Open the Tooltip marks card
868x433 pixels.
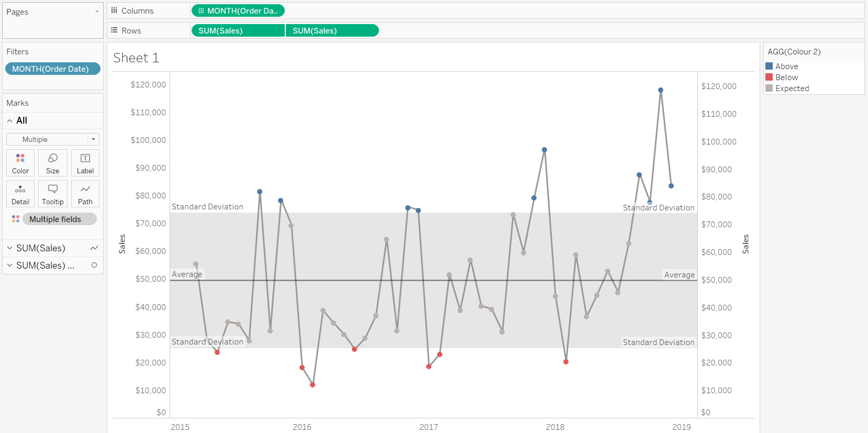pyautogui.click(x=53, y=194)
